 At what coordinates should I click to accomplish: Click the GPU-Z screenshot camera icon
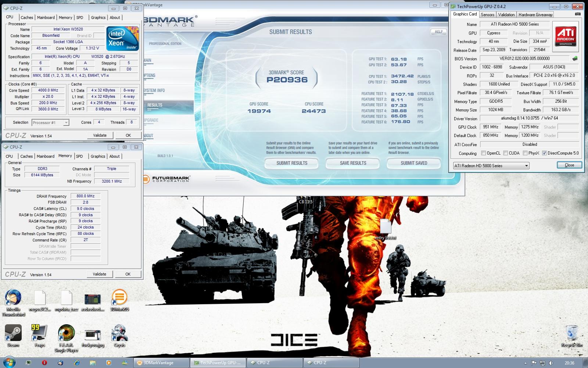tap(578, 14)
